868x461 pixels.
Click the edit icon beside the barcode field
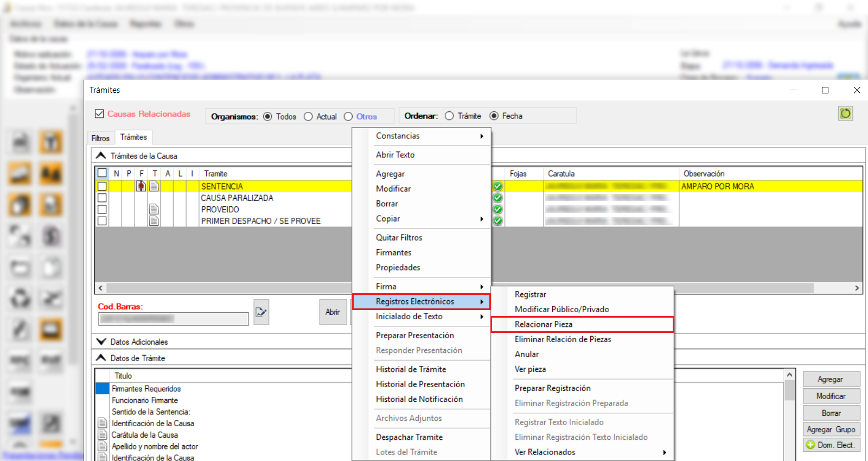click(261, 312)
